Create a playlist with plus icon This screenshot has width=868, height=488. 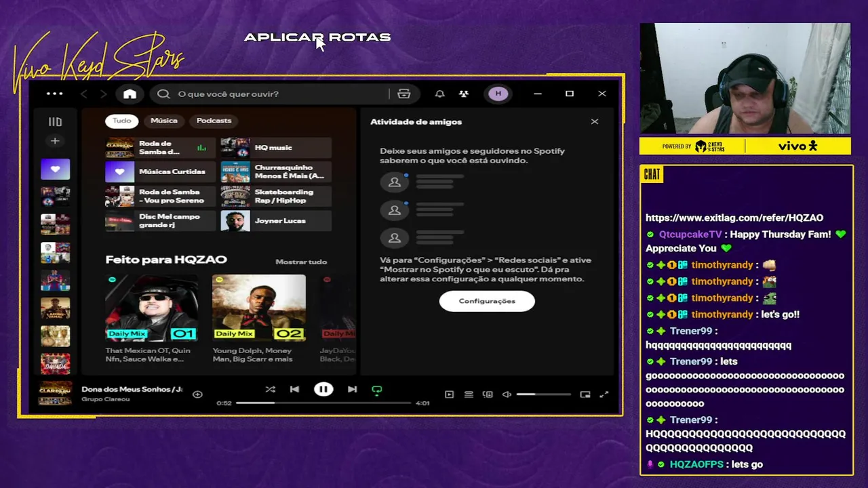pos(55,141)
